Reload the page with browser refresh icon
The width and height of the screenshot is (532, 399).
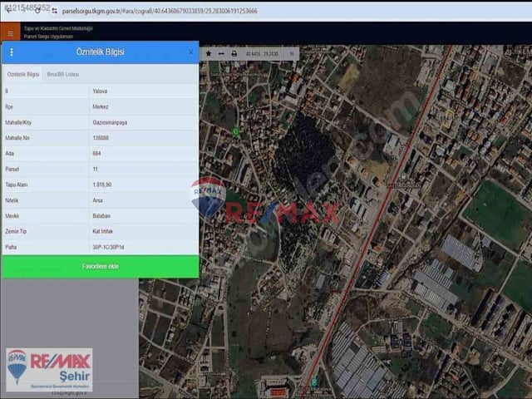tap(37, 11)
